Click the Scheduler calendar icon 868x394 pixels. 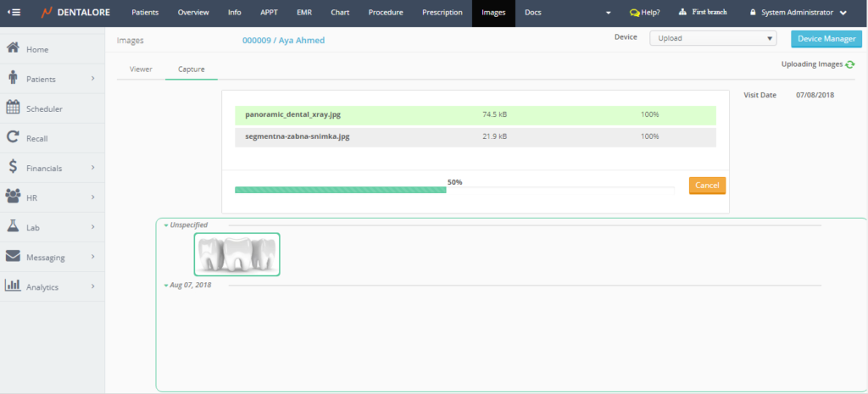(x=13, y=108)
